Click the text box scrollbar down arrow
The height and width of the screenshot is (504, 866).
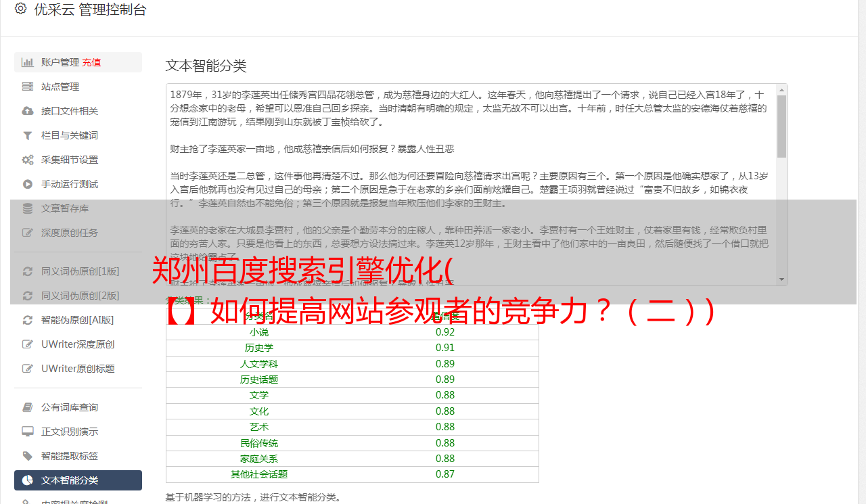click(x=781, y=279)
